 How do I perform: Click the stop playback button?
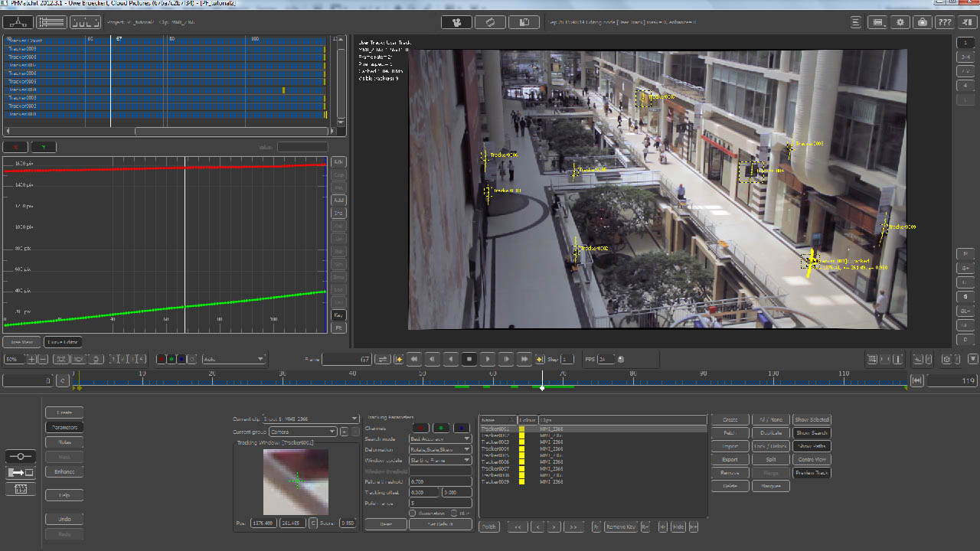click(469, 359)
